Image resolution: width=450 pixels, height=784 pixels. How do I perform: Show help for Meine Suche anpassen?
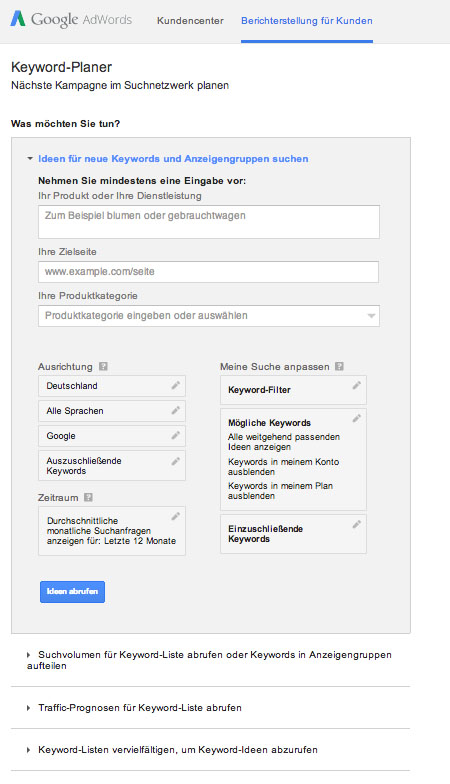pyautogui.click(x=340, y=366)
